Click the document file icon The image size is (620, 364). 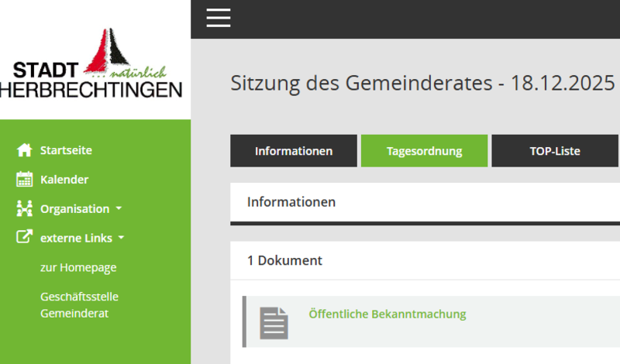click(x=274, y=322)
